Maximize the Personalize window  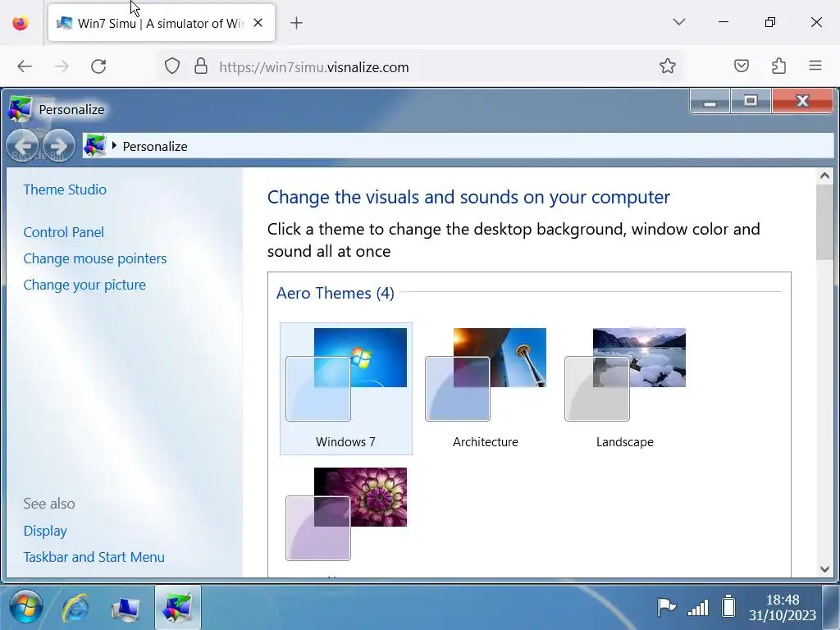pos(751,101)
